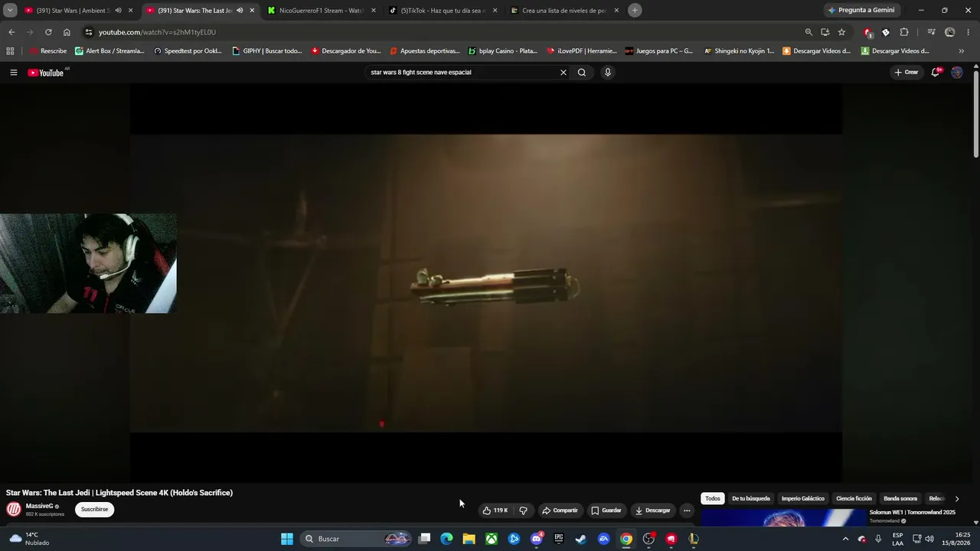The width and height of the screenshot is (980, 551).
Task: Open the weather widget showing 14°C Nublado
Action: pos(29,539)
